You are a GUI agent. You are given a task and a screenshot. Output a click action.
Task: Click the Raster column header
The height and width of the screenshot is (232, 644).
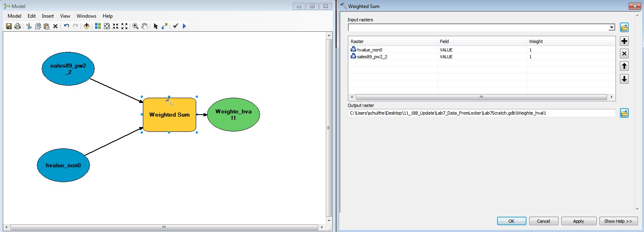(x=393, y=41)
